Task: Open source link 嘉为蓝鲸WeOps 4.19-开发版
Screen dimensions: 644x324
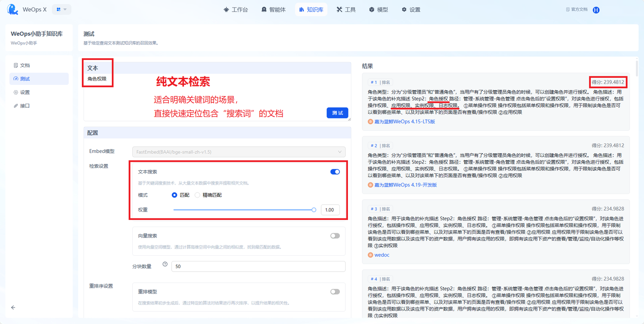Action: point(406,185)
